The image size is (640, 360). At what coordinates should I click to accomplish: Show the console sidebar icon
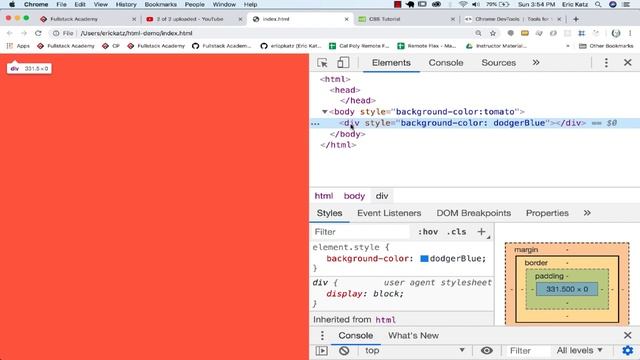tap(321, 351)
